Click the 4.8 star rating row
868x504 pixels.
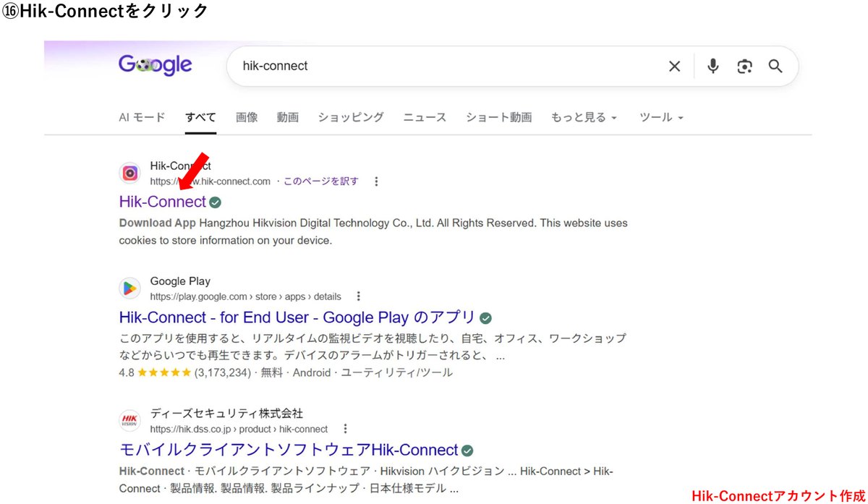pyautogui.click(x=286, y=373)
